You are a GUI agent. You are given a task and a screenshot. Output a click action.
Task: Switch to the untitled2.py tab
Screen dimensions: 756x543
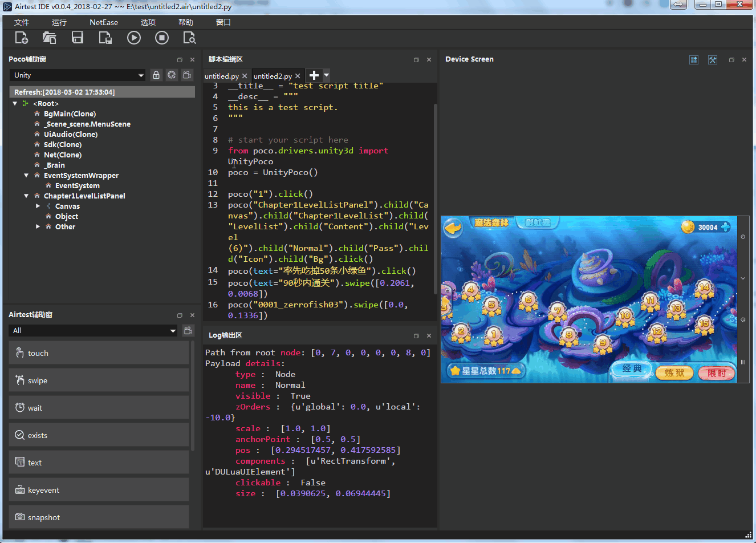pyautogui.click(x=273, y=76)
